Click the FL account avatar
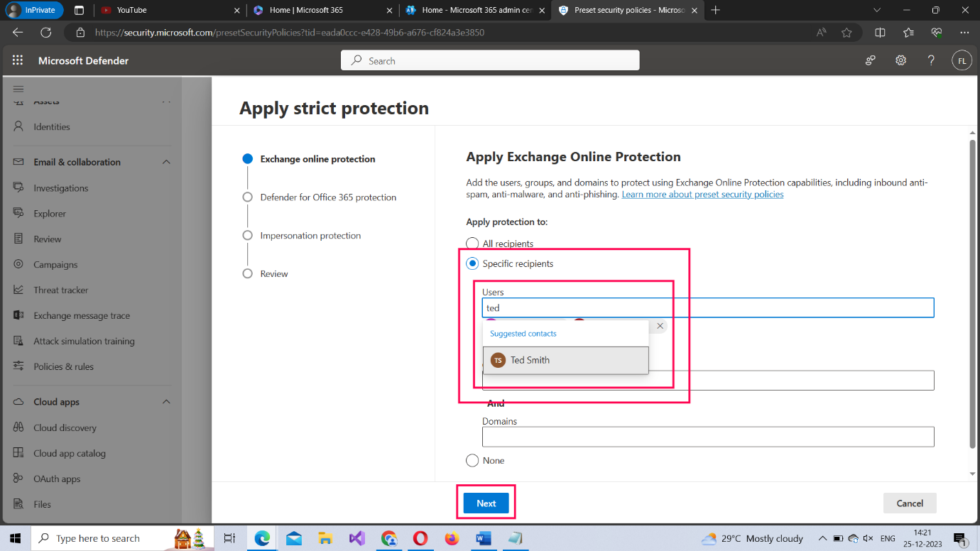Image resolution: width=980 pixels, height=551 pixels. click(962, 60)
